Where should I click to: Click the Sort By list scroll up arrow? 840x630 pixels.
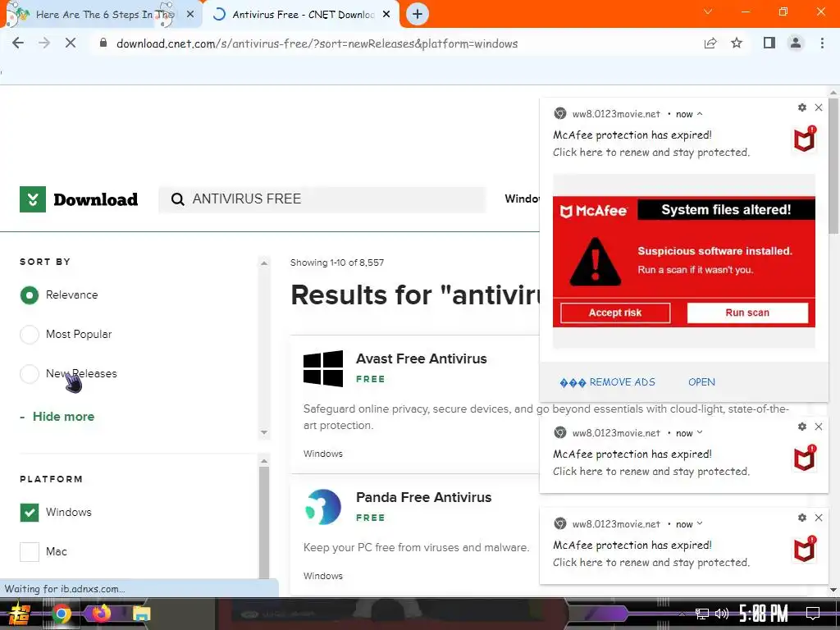tap(263, 263)
